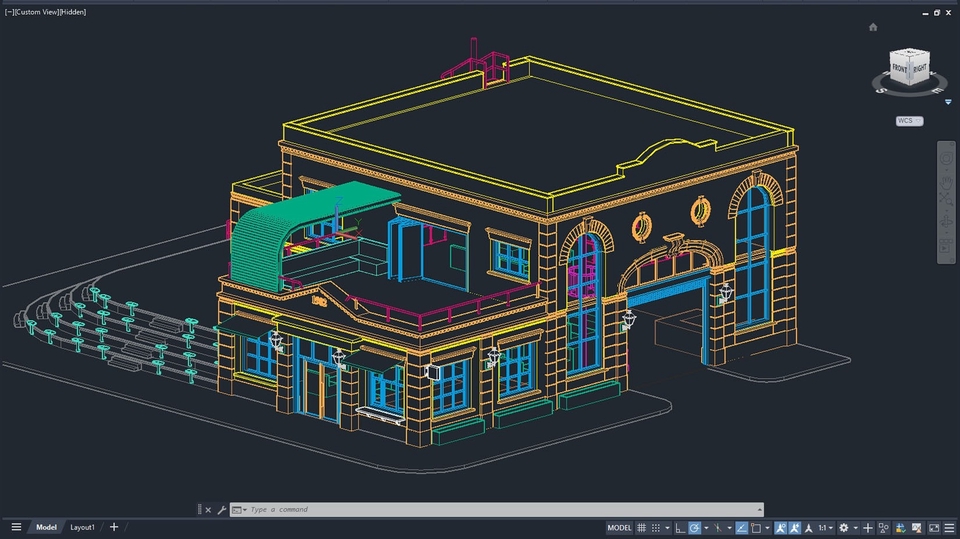960x539 pixels.
Task: Switch to the Model tab
Action: tap(46, 527)
